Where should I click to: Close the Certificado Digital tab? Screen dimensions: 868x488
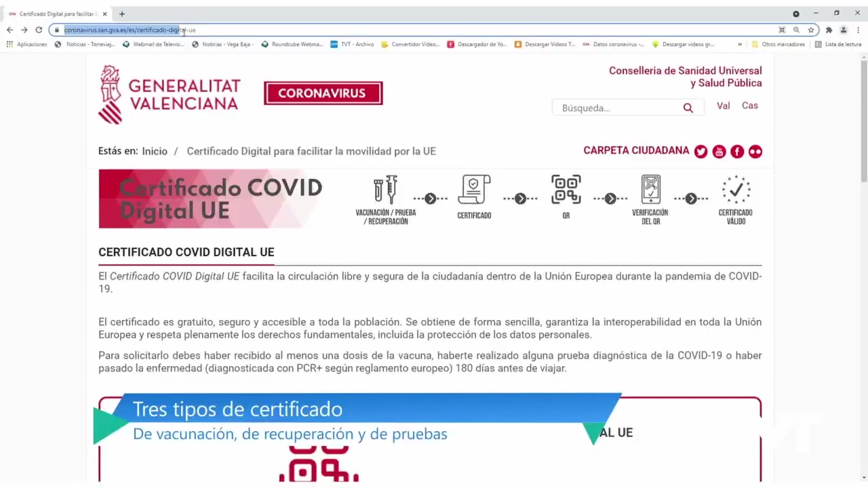click(x=104, y=14)
